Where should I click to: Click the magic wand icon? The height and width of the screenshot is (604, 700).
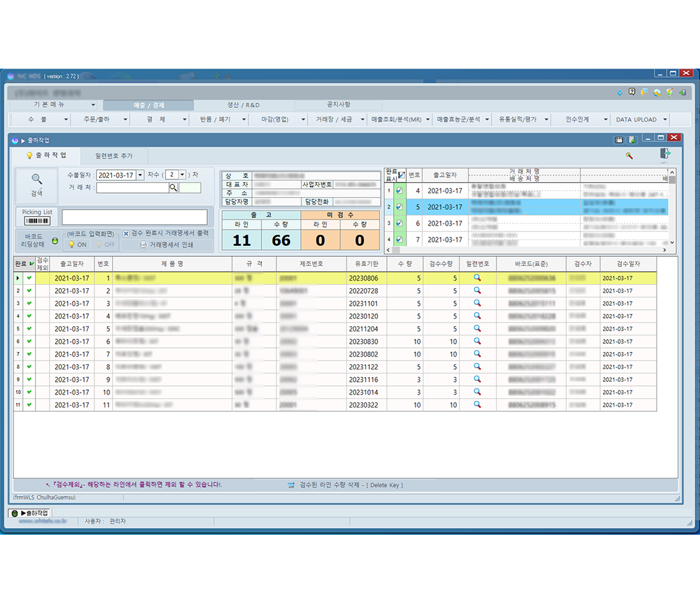coord(629,156)
